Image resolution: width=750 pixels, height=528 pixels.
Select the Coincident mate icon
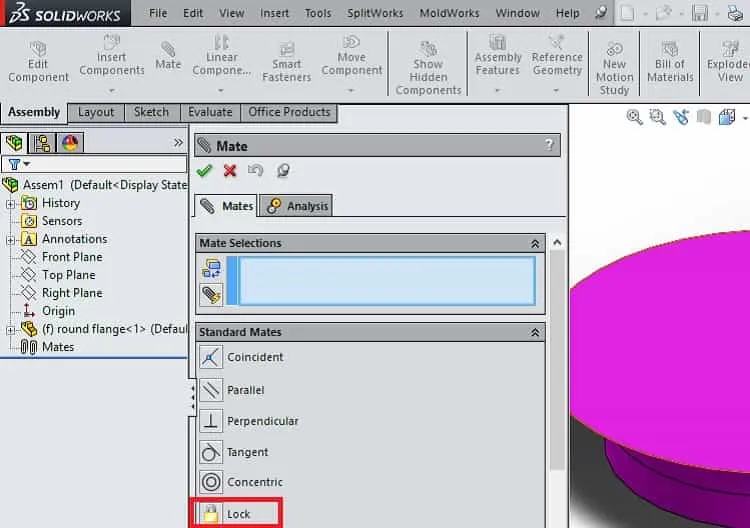click(x=211, y=357)
